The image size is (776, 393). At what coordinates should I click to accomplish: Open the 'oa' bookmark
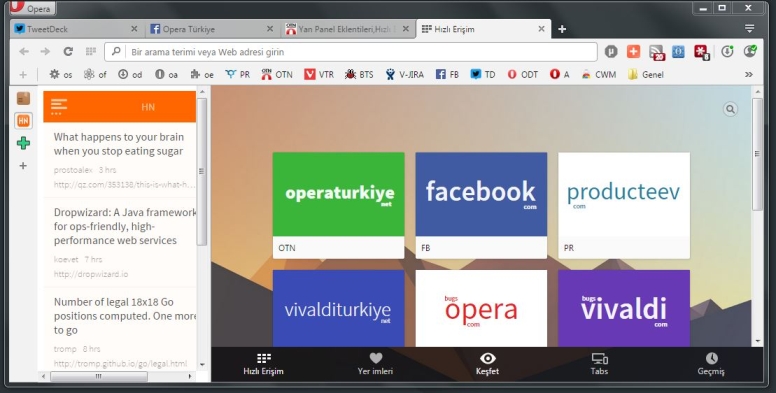[166, 75]
